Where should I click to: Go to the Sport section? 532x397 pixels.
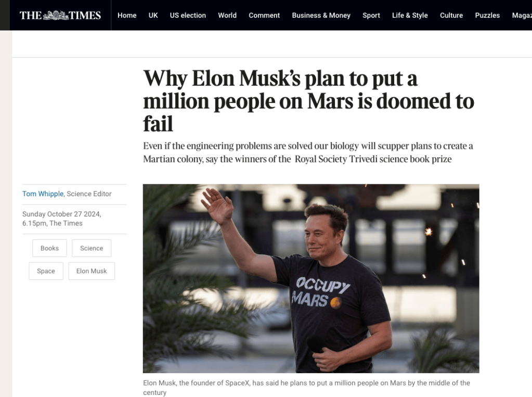point(371,15)
